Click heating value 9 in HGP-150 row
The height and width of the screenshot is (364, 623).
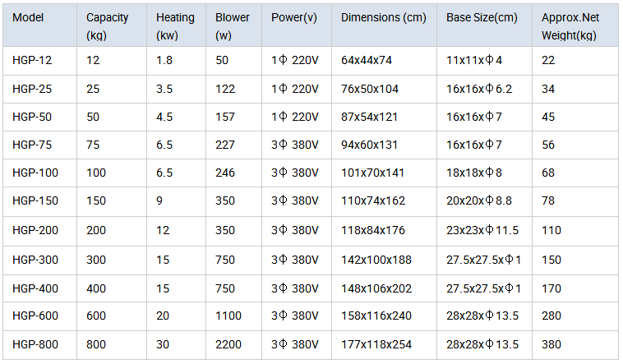pos(159,200)
